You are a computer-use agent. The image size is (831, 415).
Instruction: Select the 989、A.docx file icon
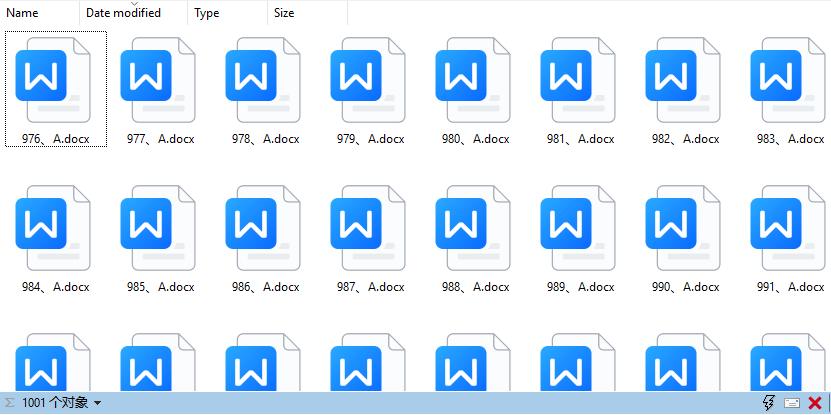tap(578, 228)
